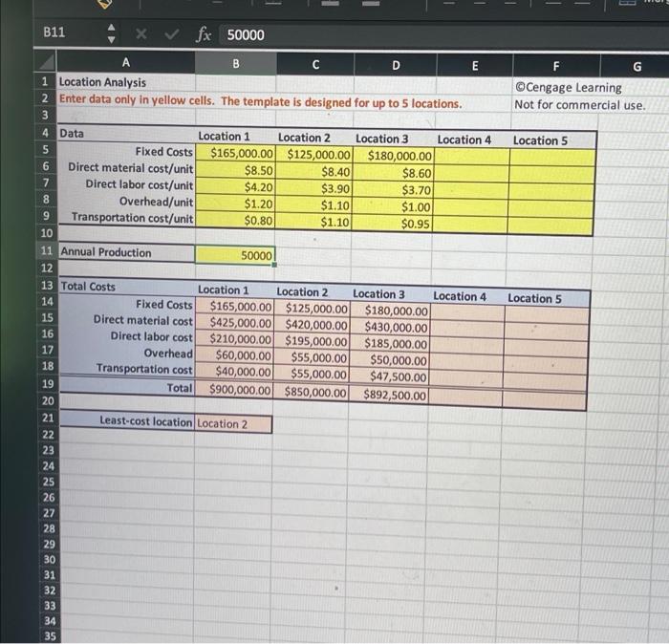Select row 21 header
Screen dimensions: 669x644
(48, 418)
